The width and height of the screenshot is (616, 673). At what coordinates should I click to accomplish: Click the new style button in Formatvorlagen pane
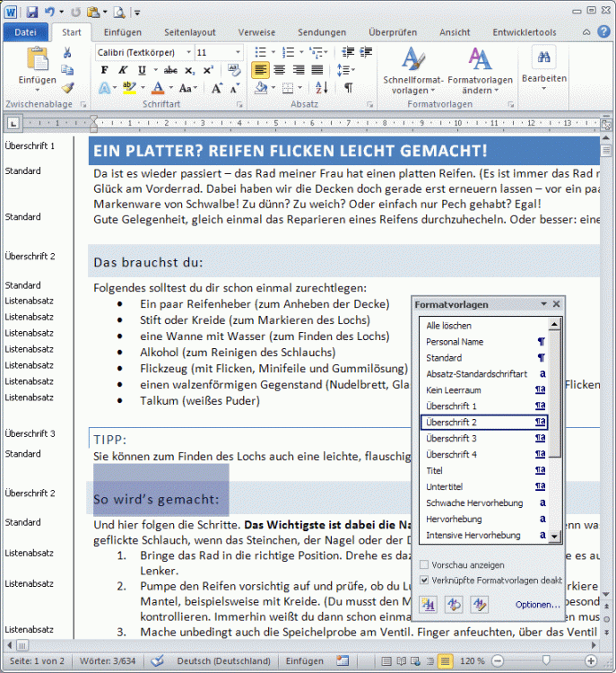click(429, 604)
